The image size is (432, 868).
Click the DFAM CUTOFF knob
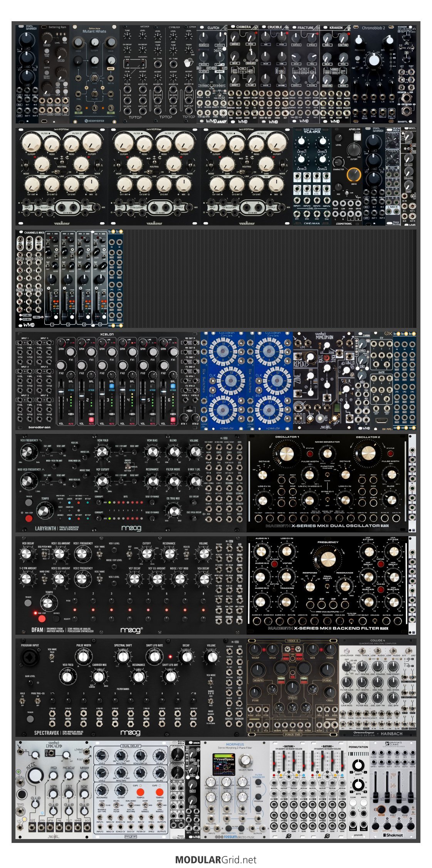pos(146,554)
